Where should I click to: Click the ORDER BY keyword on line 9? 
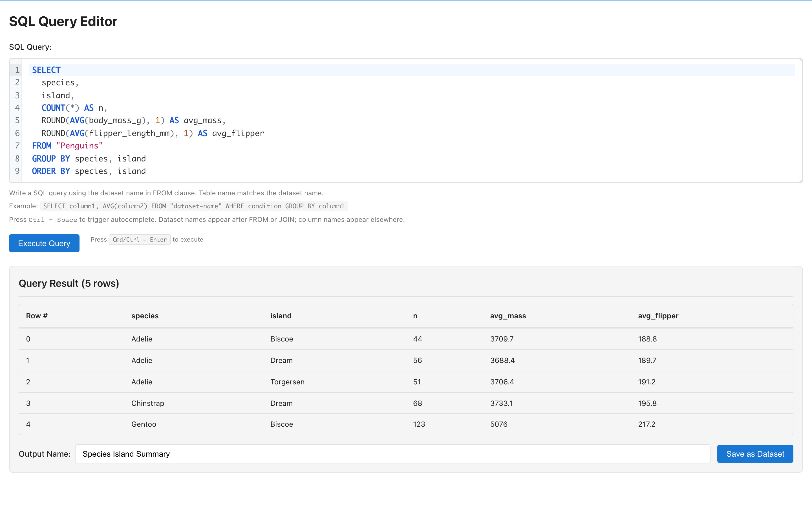(51, 171)
